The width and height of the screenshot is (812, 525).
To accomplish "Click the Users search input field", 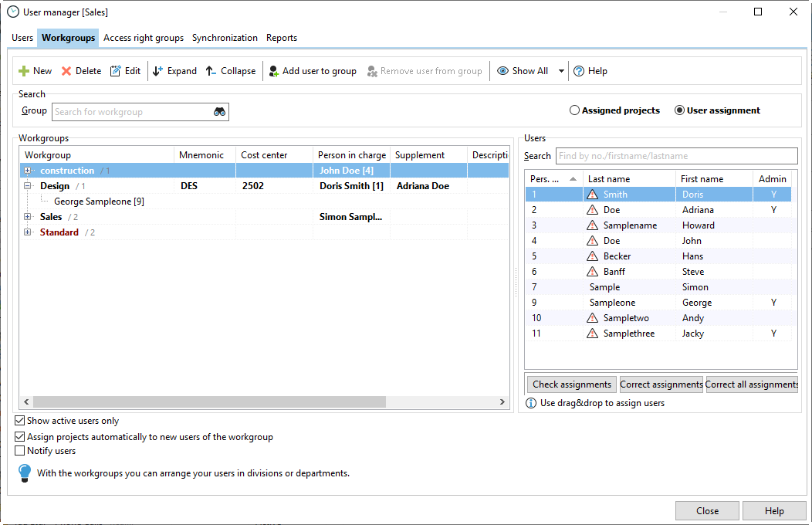I will (x=676, y=156).
